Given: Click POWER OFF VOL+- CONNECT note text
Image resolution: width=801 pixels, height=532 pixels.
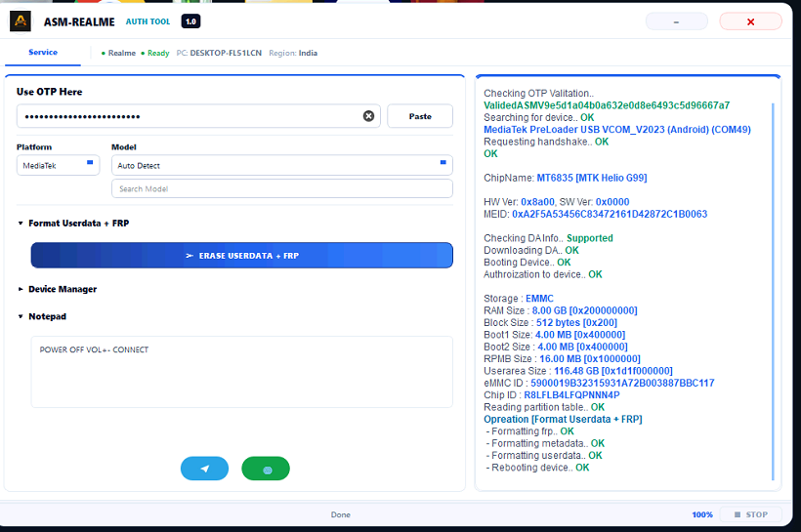Looking at the screenshot, I should click(94, 349).
